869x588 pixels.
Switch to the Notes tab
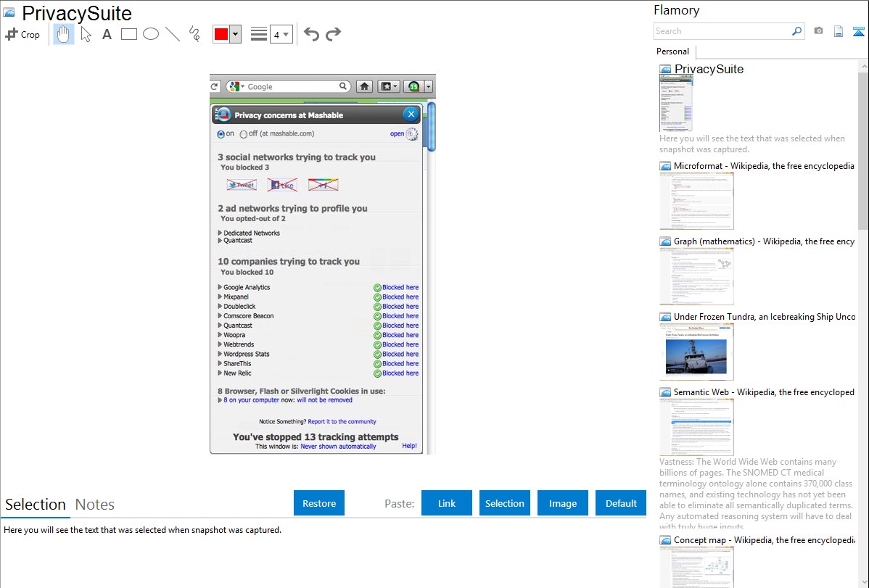[95, 505]
